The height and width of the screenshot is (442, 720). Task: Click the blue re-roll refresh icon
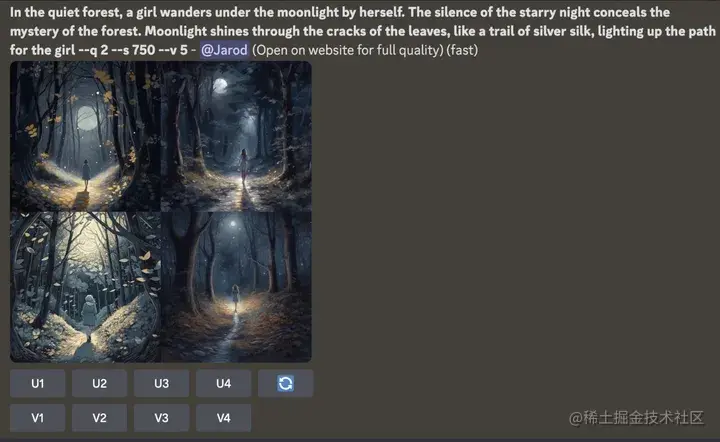click(285, 383)
